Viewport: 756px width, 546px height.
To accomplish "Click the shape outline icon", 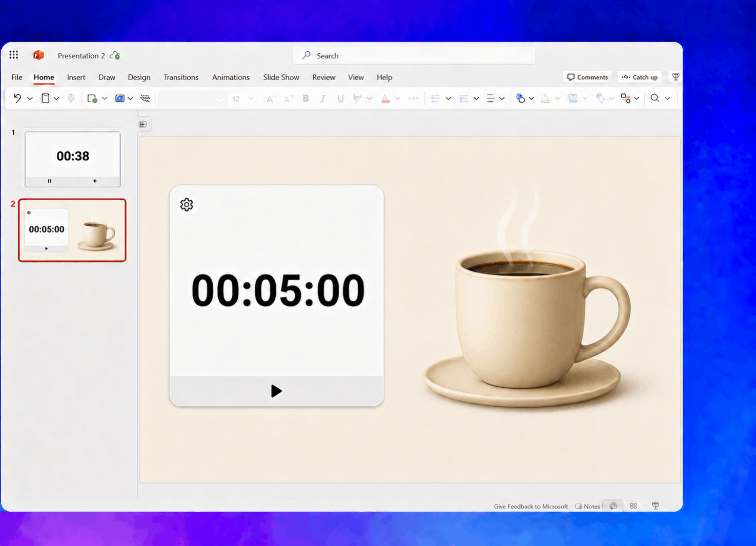I will click(x=573, y=98).
